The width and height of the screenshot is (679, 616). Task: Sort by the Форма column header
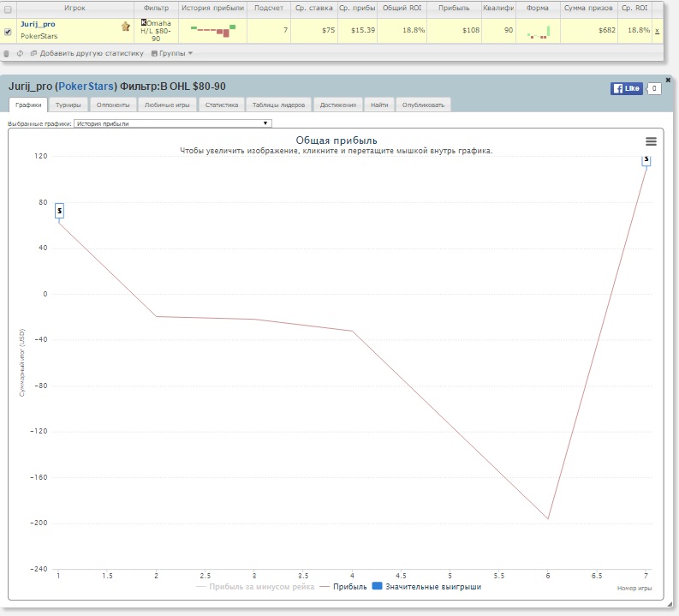click(538, 8)
